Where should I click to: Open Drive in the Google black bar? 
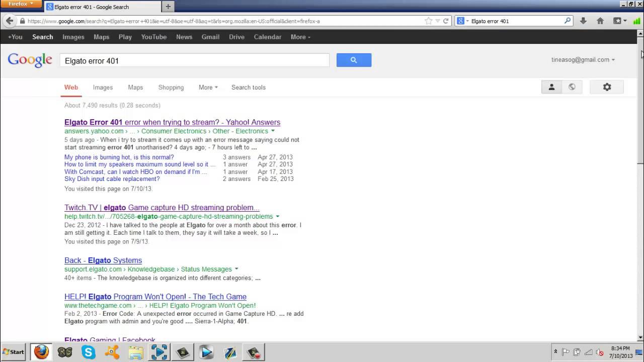coord(236,37)
